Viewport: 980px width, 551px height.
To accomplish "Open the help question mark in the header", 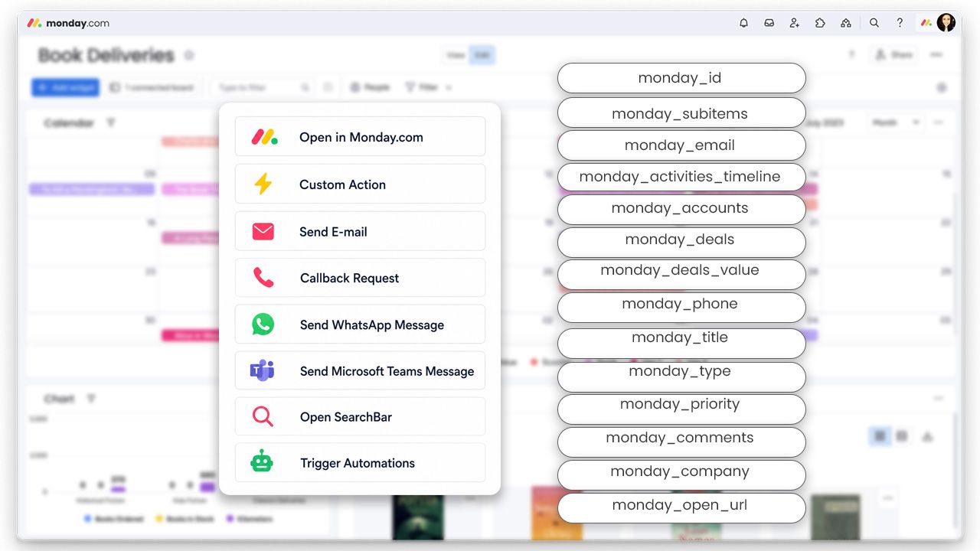I will (x=900, y=23).
